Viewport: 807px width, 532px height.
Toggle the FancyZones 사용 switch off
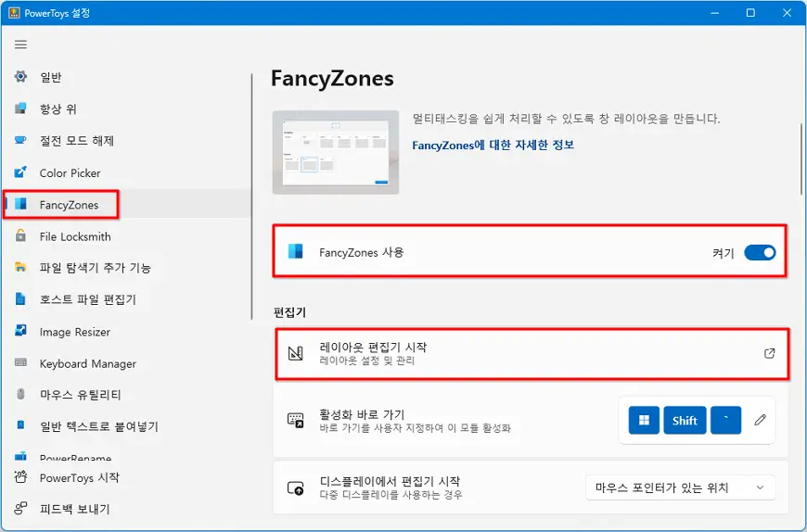click(760, 253)
